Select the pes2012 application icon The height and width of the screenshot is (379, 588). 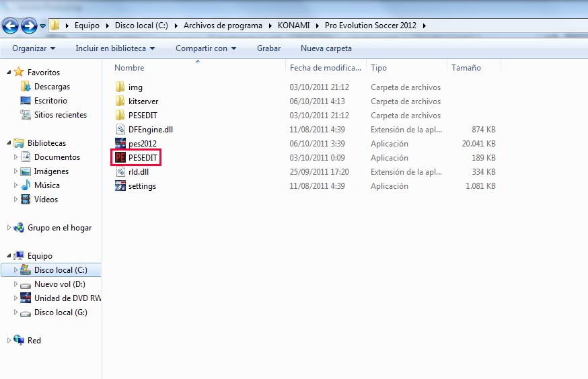[x=120, y=143]
